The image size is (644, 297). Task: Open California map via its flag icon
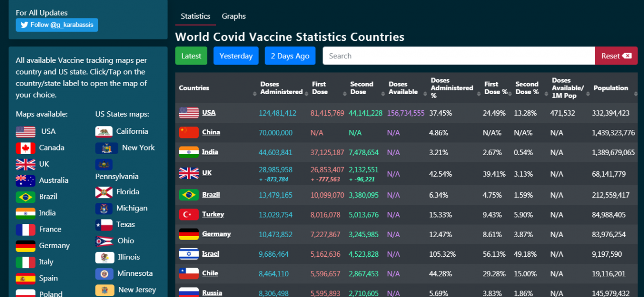coord(104,131)
